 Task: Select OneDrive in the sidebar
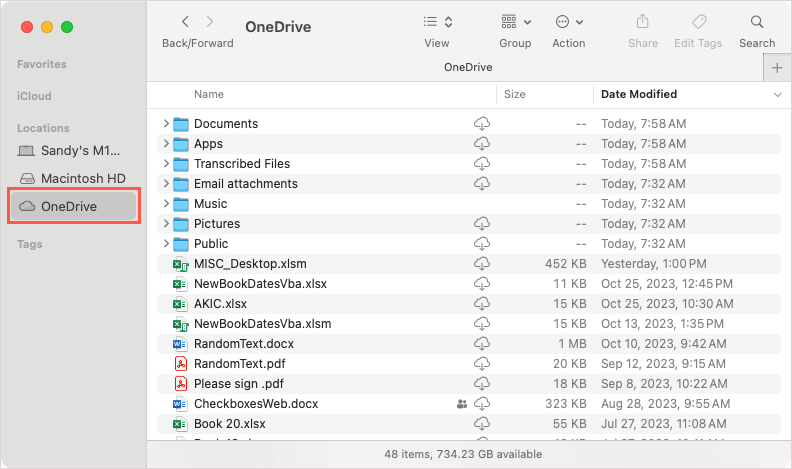[x=73, y=206]
